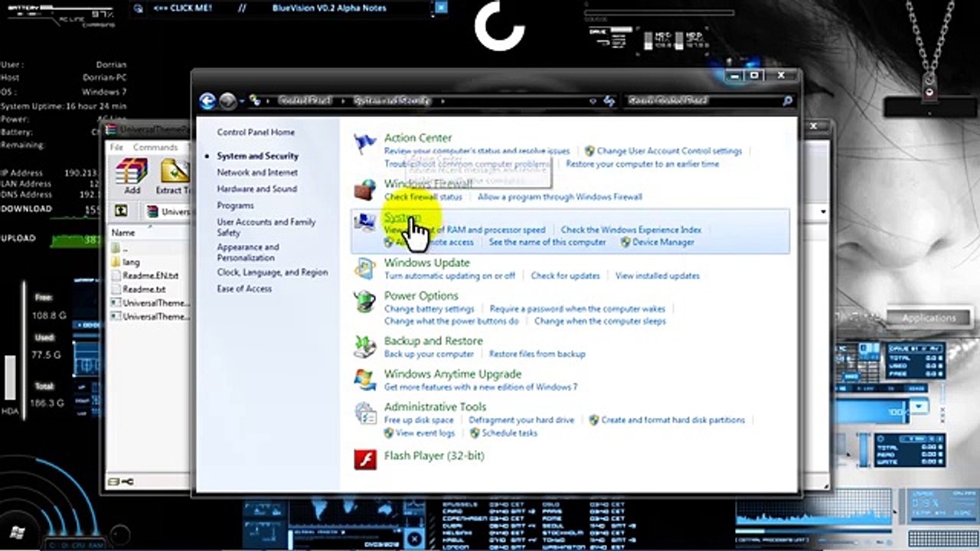Click Create and format hard disk partitions
The height and width of the screenshot is (551, 980).
(673, 420)
